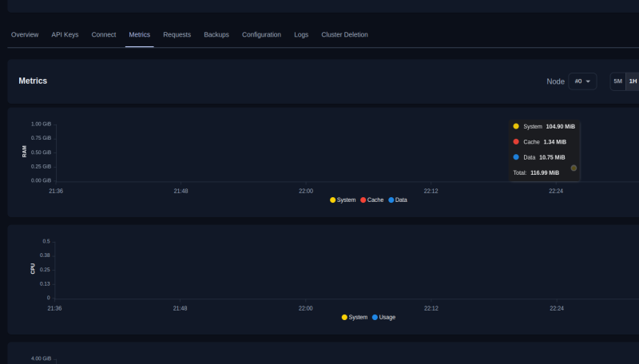The height and width of the screenshot is (364, 639).
Task: Toggle System series in CPU legend
Action: coord(355,317)
